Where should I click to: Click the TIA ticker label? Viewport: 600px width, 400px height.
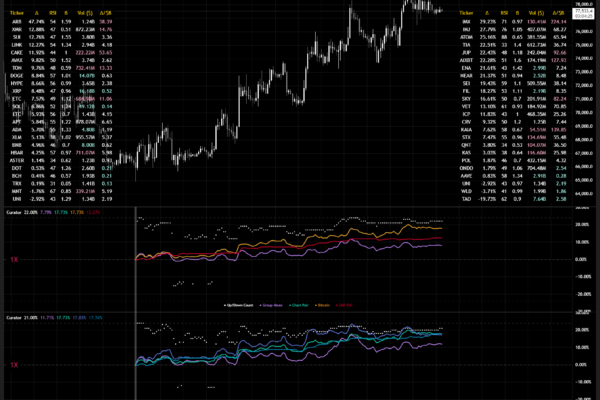click(466, 45)
